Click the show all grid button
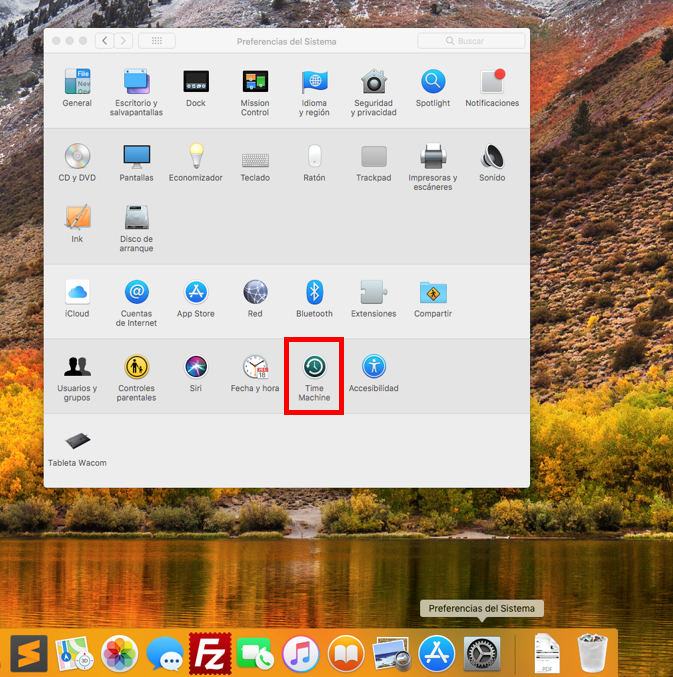 (x=156, y=41)
